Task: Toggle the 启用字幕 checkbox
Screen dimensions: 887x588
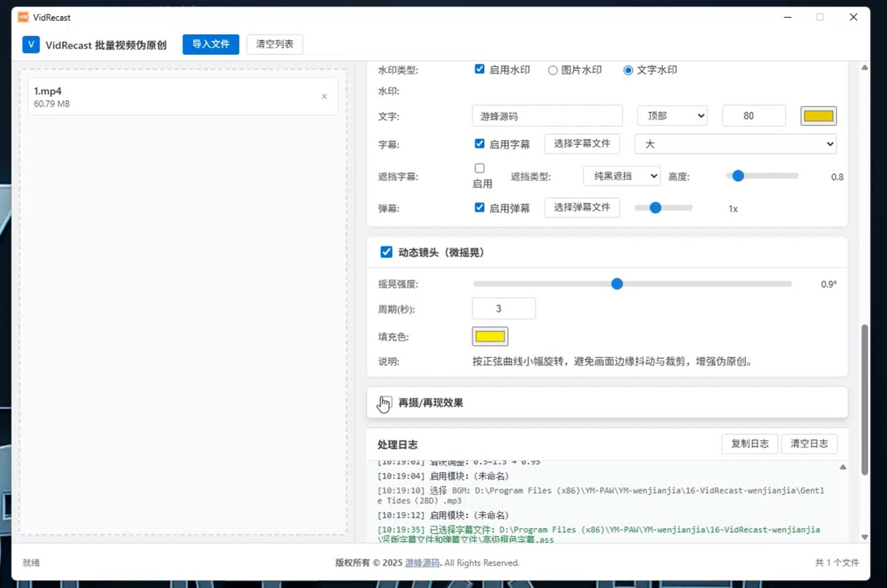Action: (x=479, y=143)
